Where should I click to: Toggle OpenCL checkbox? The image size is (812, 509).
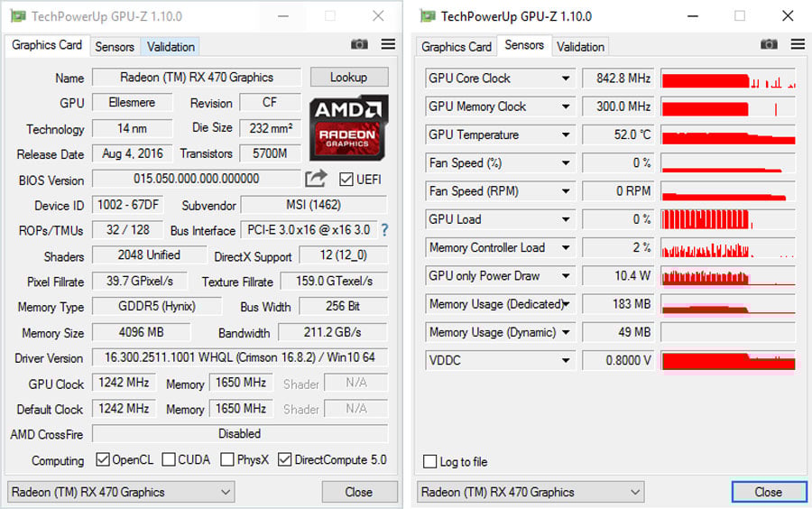point(103,459)
